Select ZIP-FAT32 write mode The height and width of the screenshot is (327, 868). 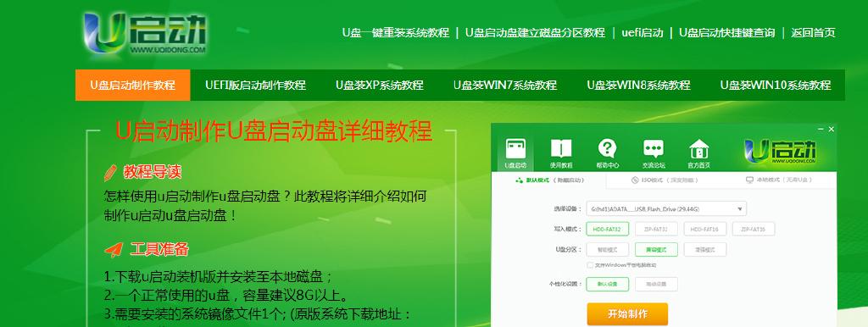(656, 229)
